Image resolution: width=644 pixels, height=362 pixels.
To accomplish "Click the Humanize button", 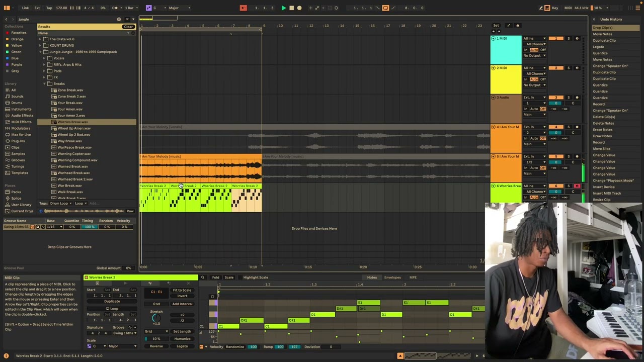I will (x=182, y=339).
